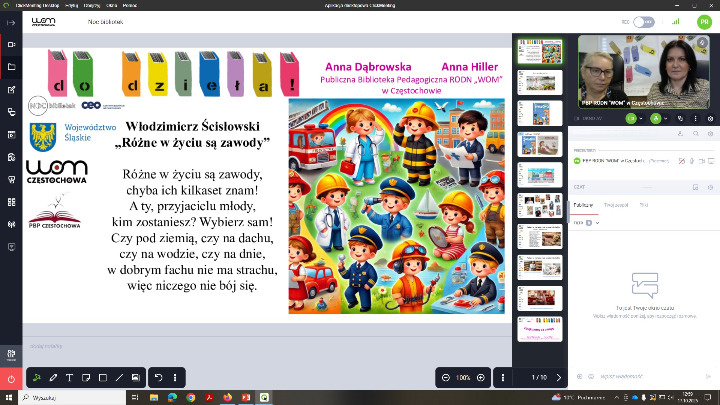Pick the line drawing tool
The image size is (720, 405).
119,377
